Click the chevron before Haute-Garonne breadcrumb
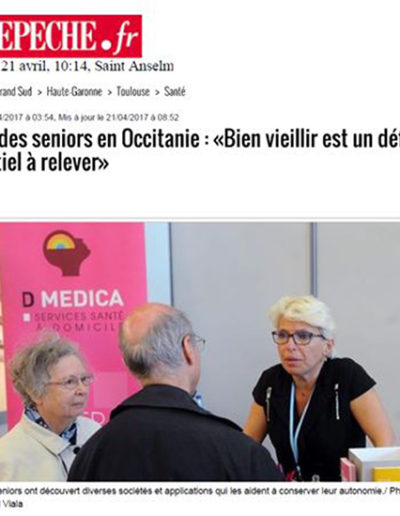This screenshot has width=400, height=516. pyautogui.click(x=39, y=92)
